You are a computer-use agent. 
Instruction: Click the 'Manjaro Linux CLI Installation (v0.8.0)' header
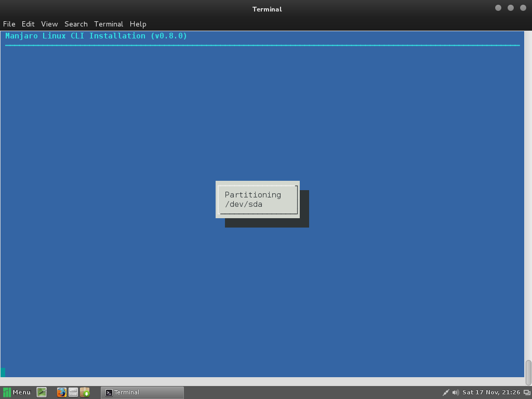[x=96, y=36]
